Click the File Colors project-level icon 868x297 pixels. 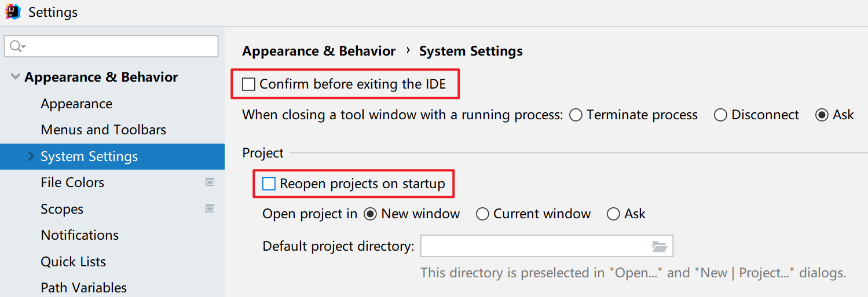tap(210, 182)
